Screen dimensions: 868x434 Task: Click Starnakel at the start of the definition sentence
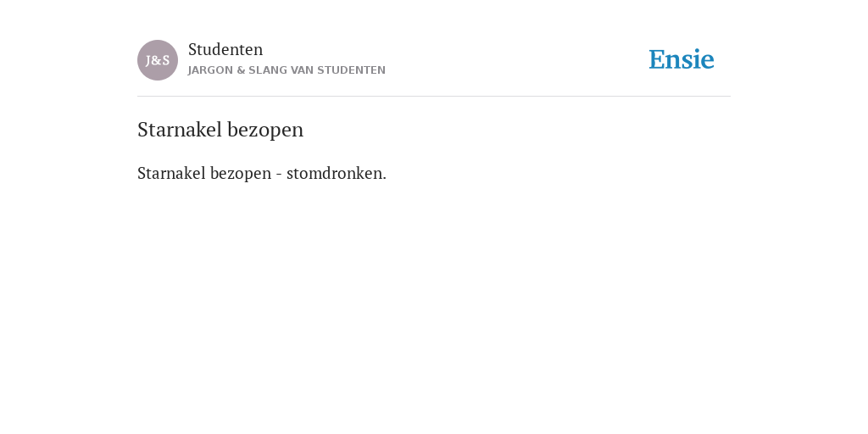171,173
